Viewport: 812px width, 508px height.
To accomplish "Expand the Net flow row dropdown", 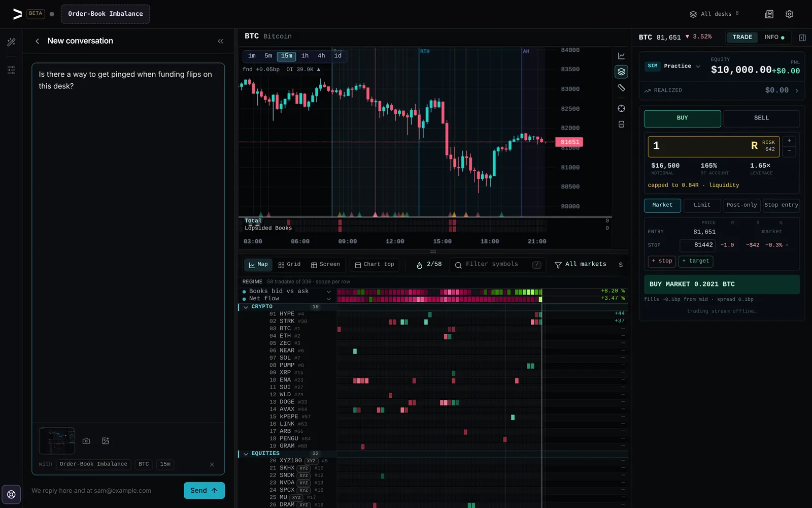I will tap(329, 299).
